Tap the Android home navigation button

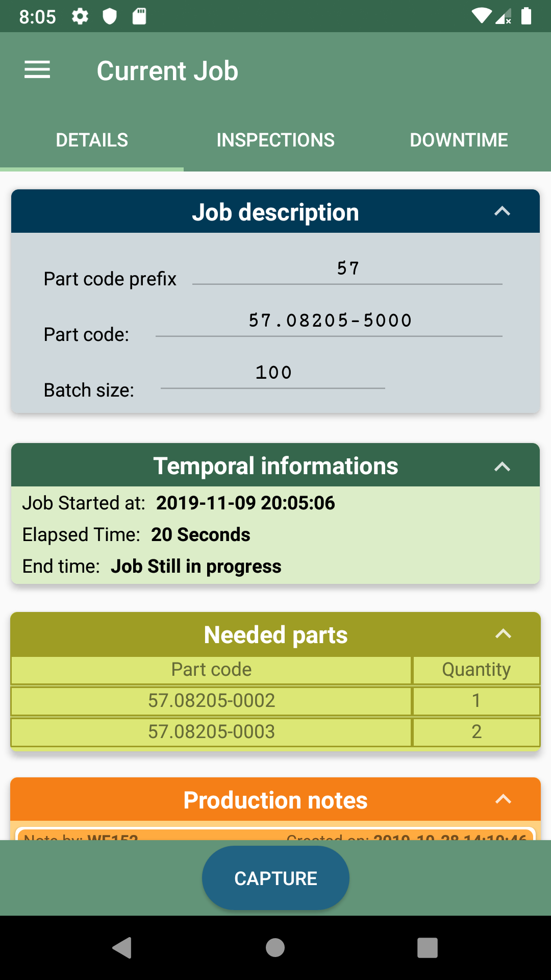(x=275, y=948)
